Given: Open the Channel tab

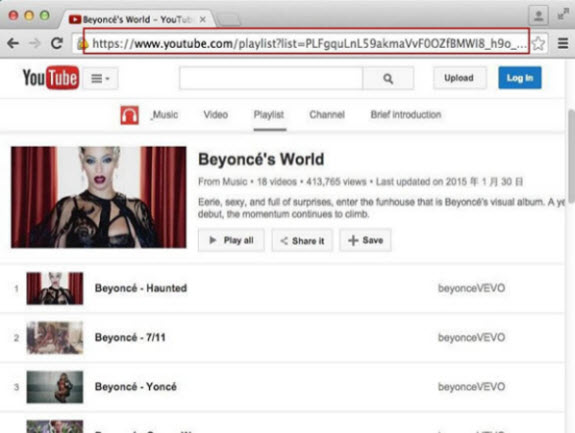Looking at the screenshot, I should pos(327,115).
